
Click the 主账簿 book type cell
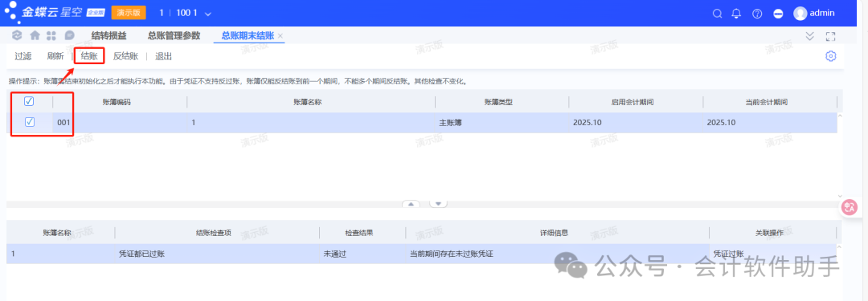(x=502, y=123)
